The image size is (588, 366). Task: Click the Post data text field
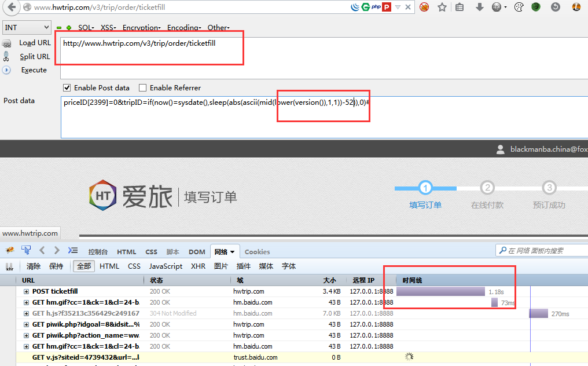[x=324, y=117]
